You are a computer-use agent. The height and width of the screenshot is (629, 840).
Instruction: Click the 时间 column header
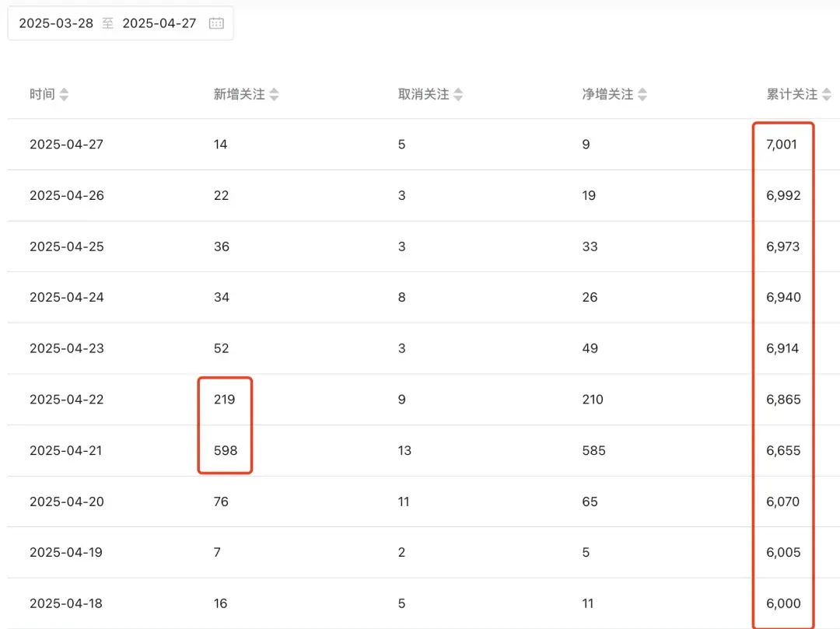coord(42,95)
